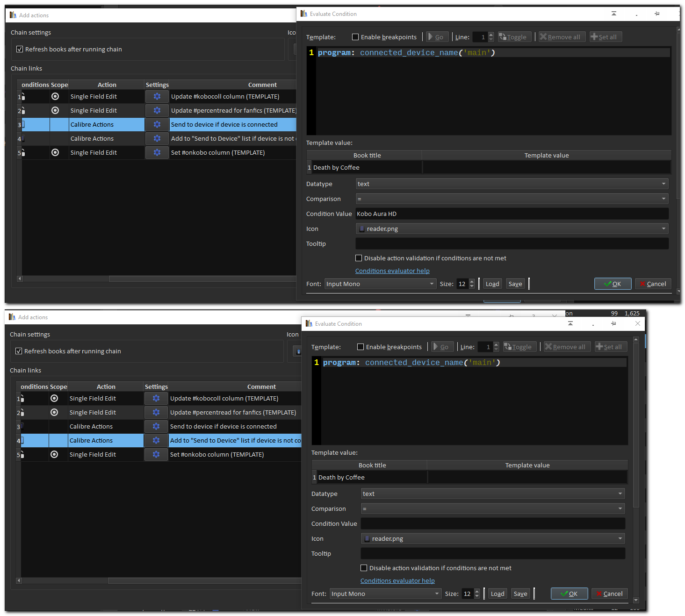
Task: Click Save button in blank Condition Value dialog
Action: click(x=520, y=594)
